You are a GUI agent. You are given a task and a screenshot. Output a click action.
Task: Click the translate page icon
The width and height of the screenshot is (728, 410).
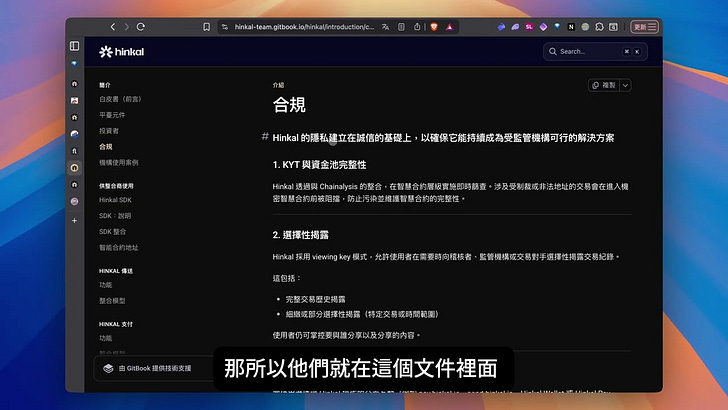[385, 27]
